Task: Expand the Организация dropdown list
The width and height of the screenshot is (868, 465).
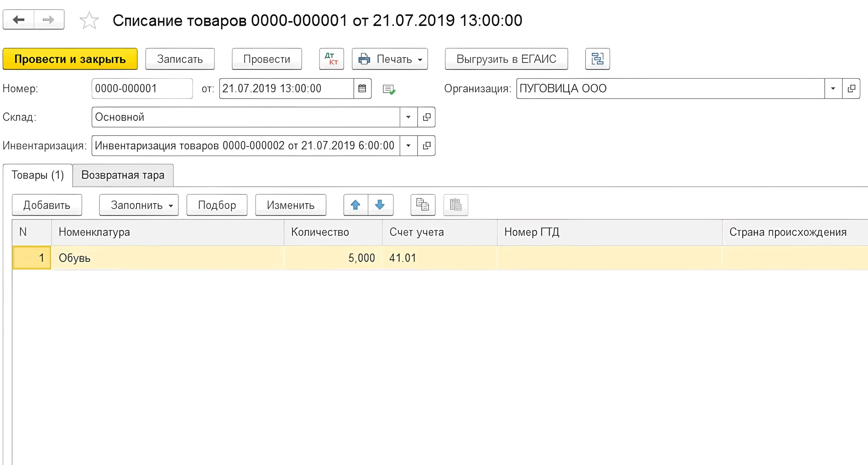Action: tap(833, 89)
